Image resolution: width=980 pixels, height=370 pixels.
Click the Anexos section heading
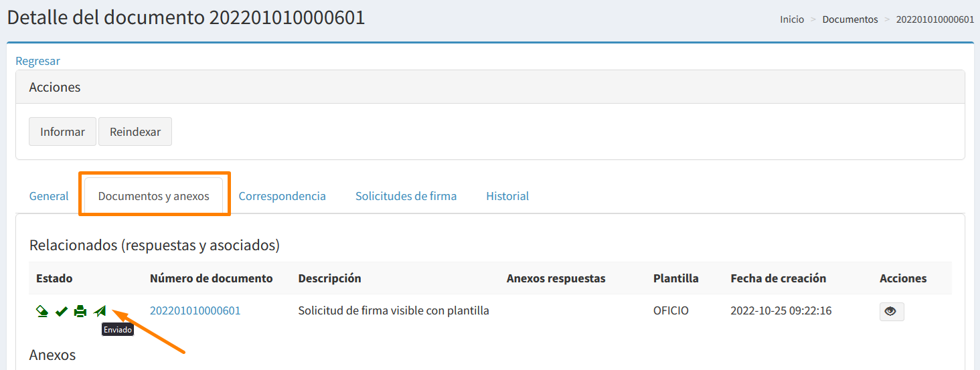click(x=53, y=355)
